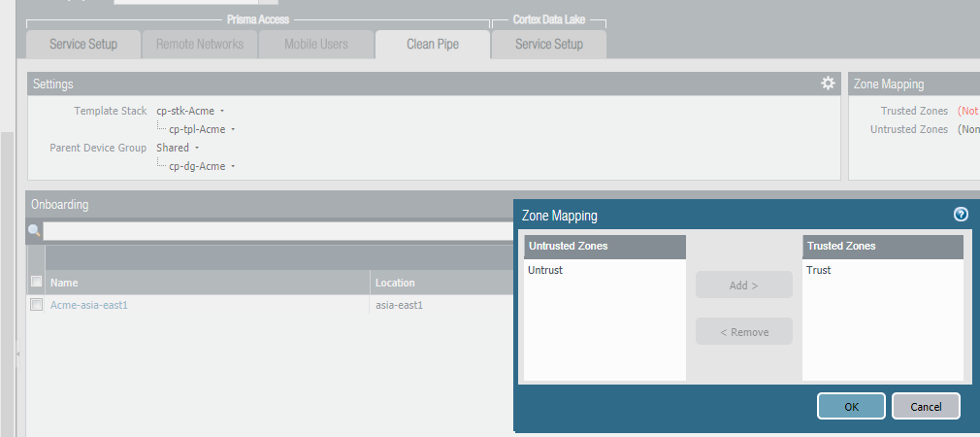The image size is (980, 437).
Task: Tick the Acme-asia-east1 row checkbox
Action: 37,305
